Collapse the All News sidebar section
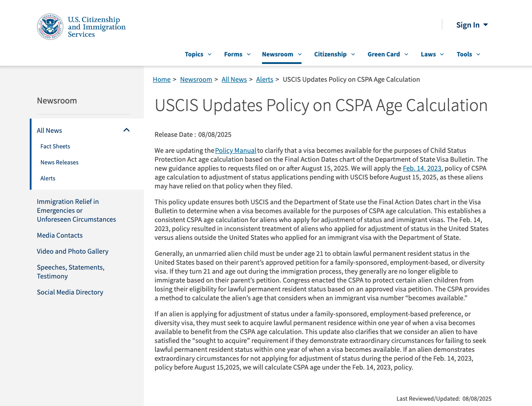The height and width of the screenshot is (406, 532). click(127, 130)
